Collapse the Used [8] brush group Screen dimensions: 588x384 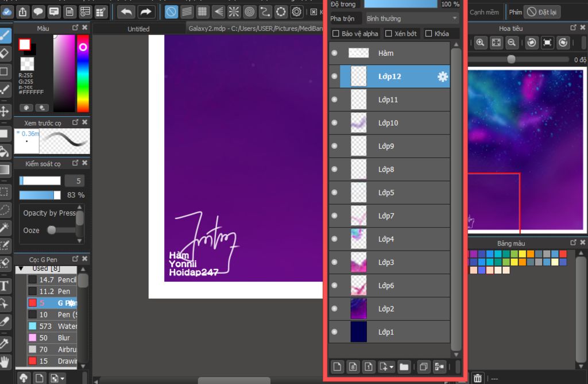[21, 268]
